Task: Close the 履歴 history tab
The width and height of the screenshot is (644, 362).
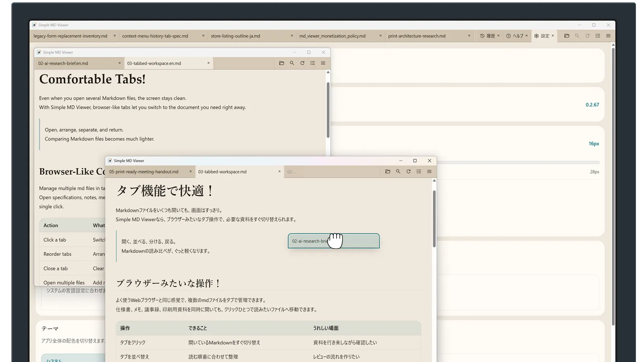Action: pos(498,36)
